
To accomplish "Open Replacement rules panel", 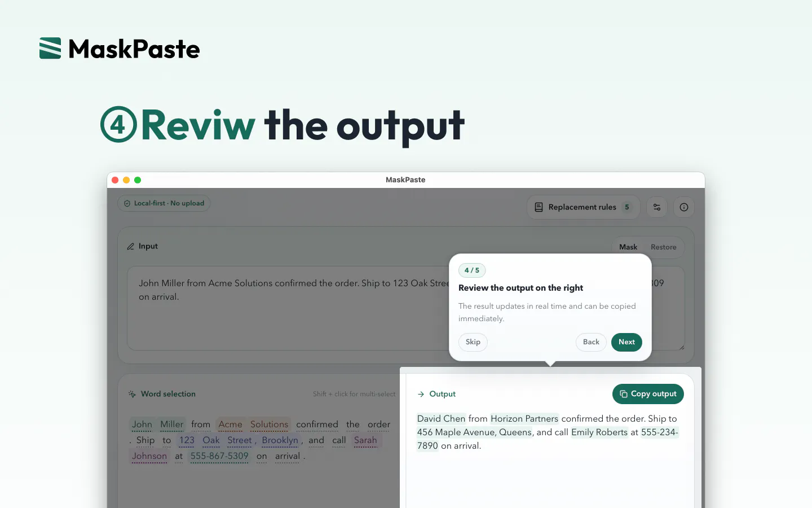I will (x=584, y=207).
